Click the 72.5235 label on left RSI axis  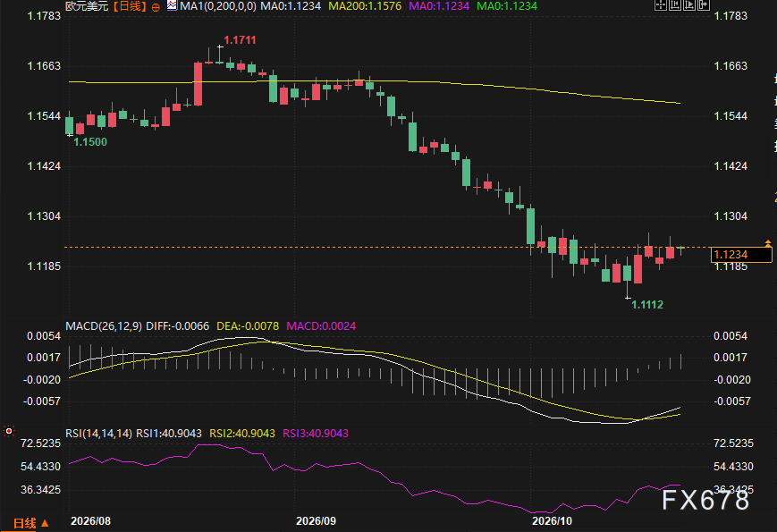pyautogui.click(x=40, y=443)
